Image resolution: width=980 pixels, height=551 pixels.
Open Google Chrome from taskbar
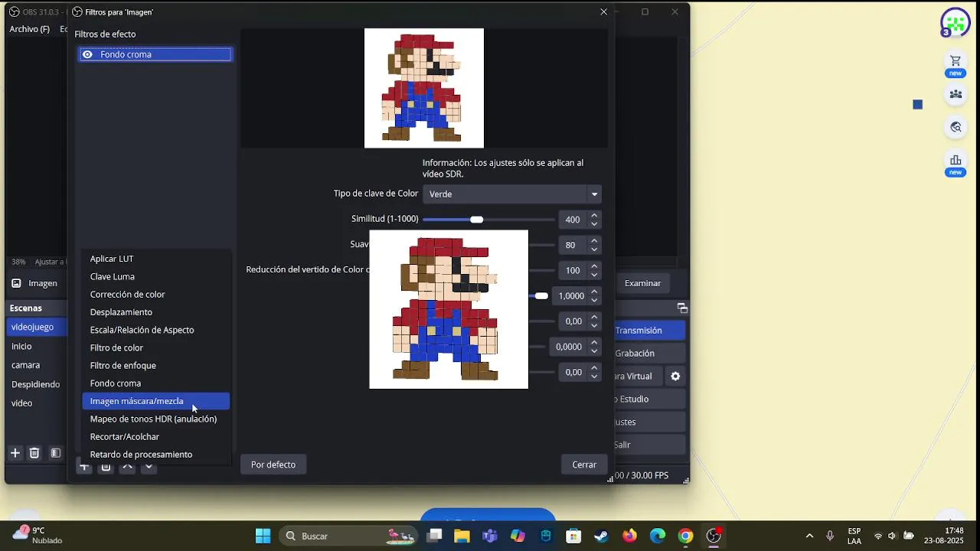pos(685,536)
